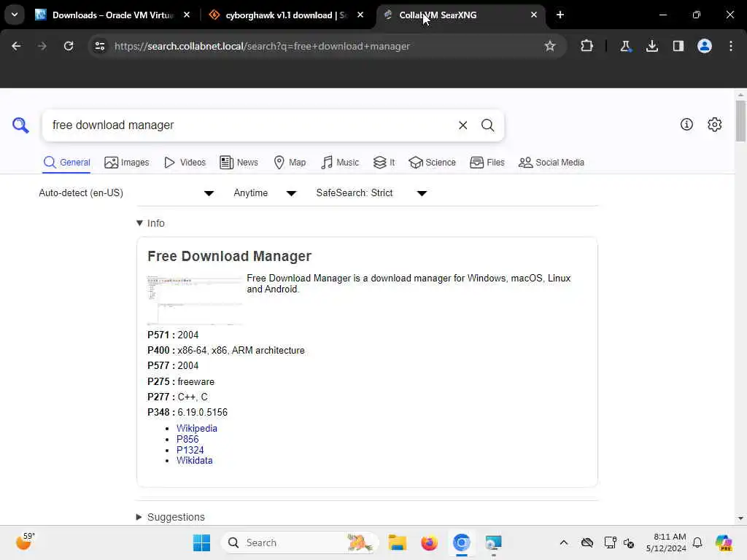Screen dimensions: 747x560
Task: Open site information icon in address bar
Action: coord(100,46)
